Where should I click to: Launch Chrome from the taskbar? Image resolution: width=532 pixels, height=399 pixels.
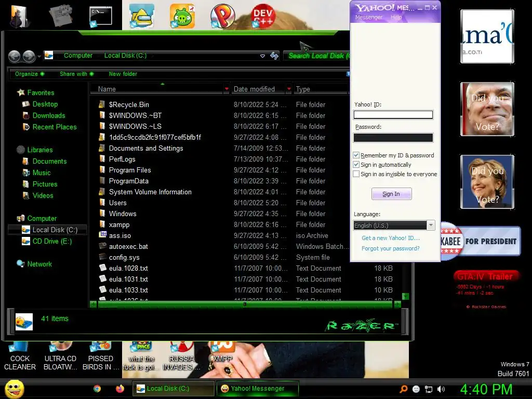pyautogui.click(x=97, y=389)
